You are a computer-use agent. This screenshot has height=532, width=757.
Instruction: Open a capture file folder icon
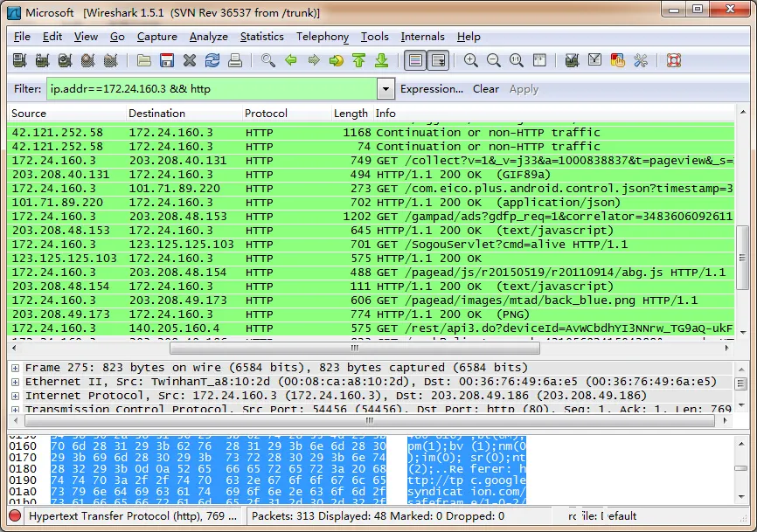click(x=144, y=60)
